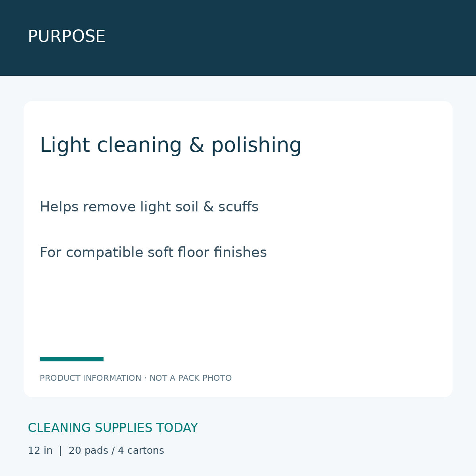Click the '12 in' size label
This screenshot has width=476, height=476.
tap(40, 451)
